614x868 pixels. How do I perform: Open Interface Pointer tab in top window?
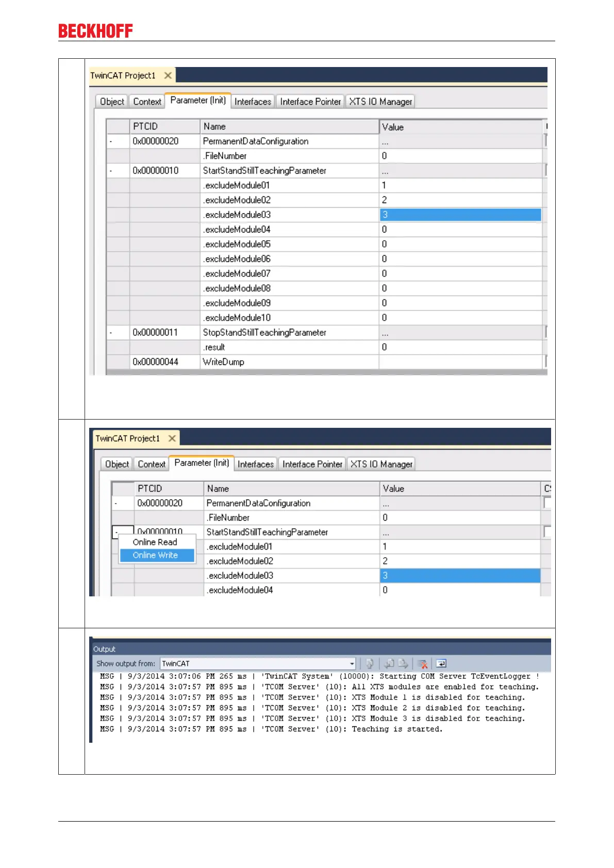(310, 102)
